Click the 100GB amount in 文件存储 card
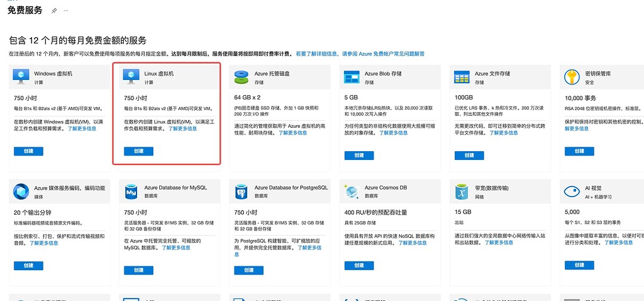 click(464, 98)
